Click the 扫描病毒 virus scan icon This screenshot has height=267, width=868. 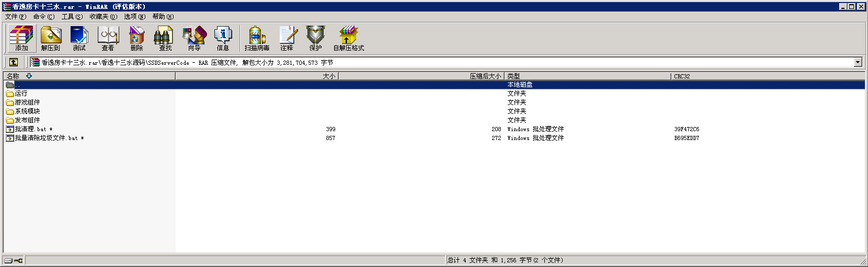(257, 38)
